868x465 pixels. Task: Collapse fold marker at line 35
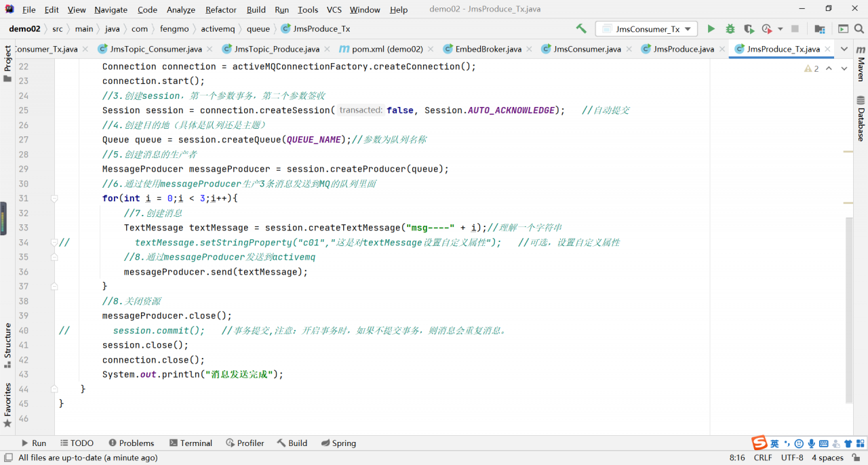point(54,258)
